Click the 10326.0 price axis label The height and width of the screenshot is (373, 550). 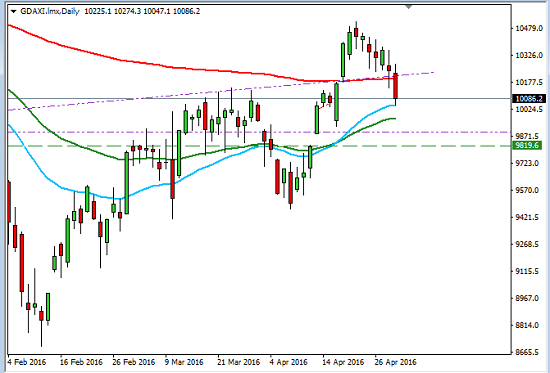529,55
